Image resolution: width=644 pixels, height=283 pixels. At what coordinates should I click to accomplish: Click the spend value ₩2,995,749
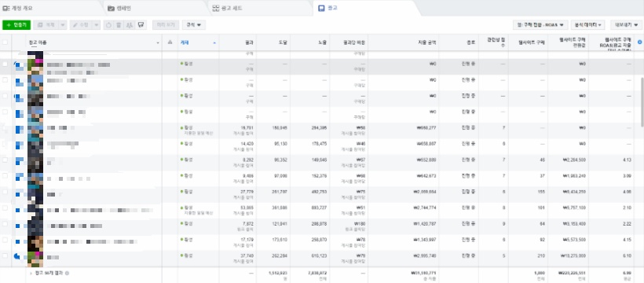pos(425,255)
